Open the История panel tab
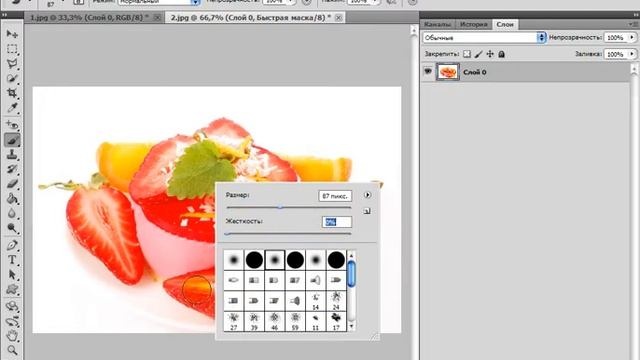Viewport: 640px width, 360px height. pos(473,24)
